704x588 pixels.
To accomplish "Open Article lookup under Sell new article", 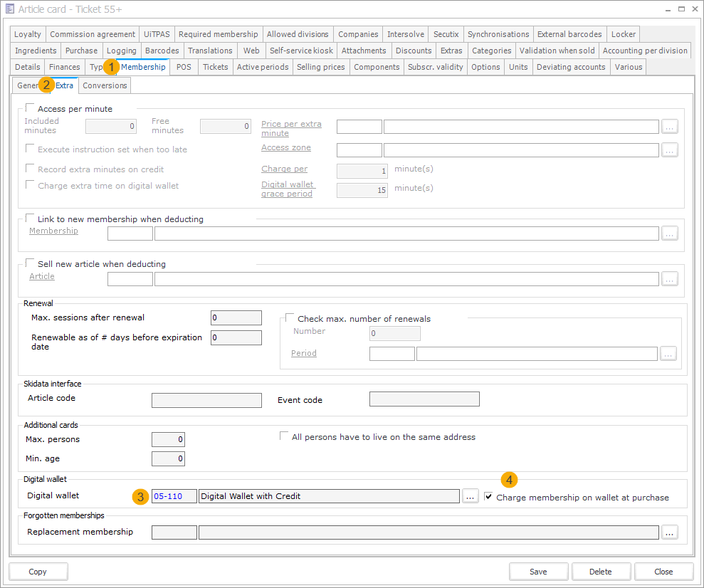I will 669,279.
